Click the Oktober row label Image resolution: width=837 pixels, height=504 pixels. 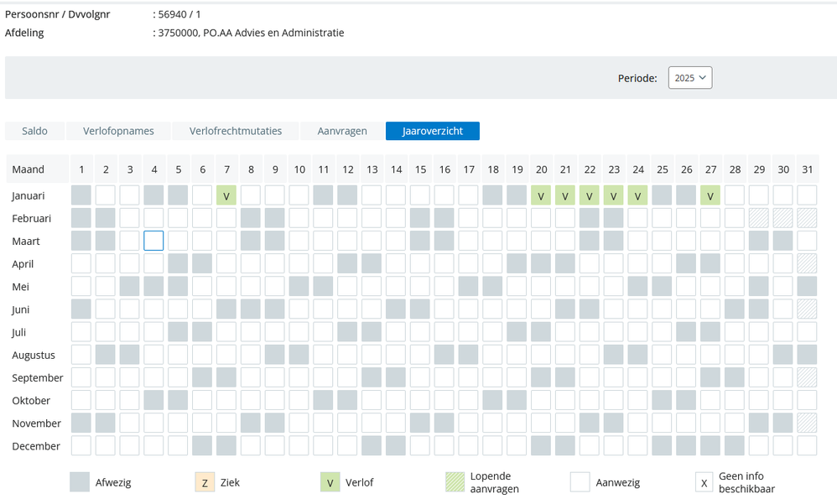pos(31,400)
